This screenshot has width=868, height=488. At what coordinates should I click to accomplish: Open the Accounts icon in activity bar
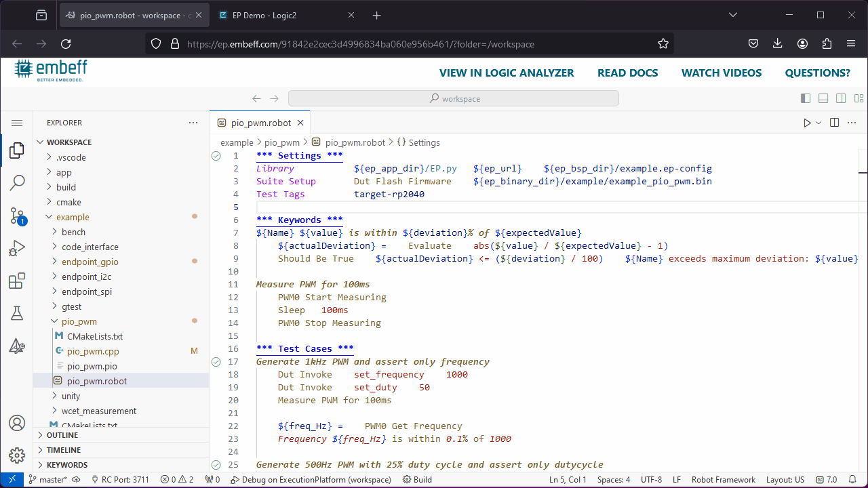17,423
